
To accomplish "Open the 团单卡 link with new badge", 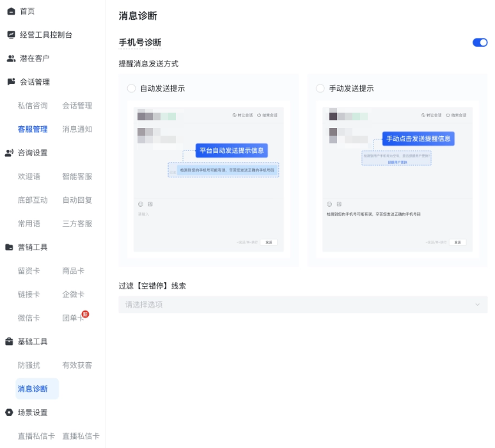I will point(73,318).
